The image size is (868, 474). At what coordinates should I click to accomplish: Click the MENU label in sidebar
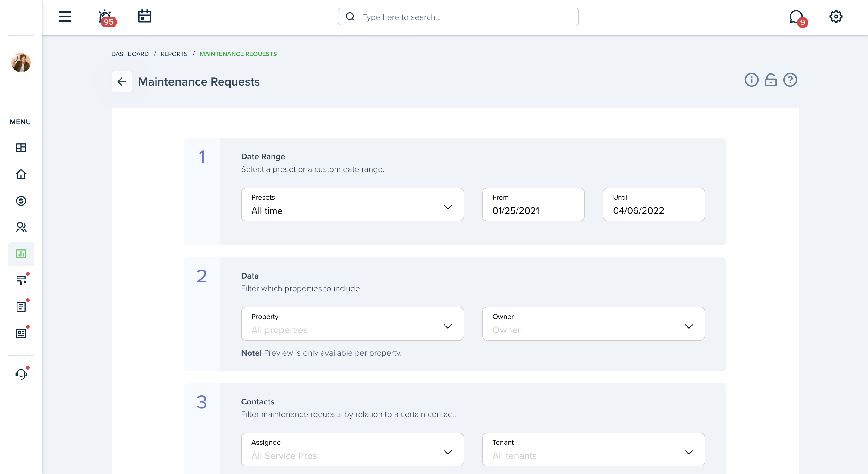20,122
